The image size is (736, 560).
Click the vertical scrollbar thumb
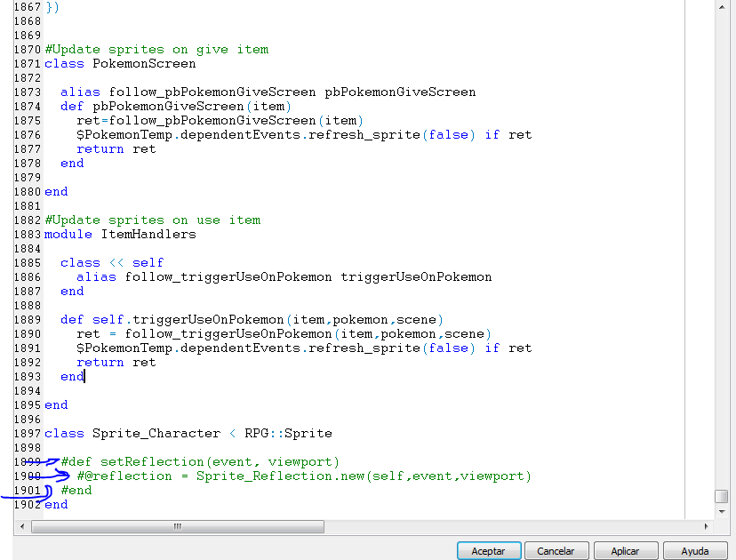722,496
